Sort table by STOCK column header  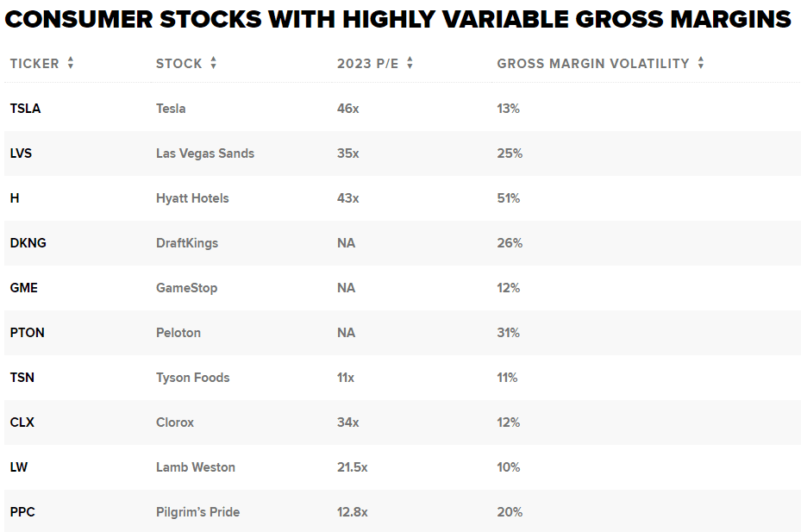click(x=179, y=63)
